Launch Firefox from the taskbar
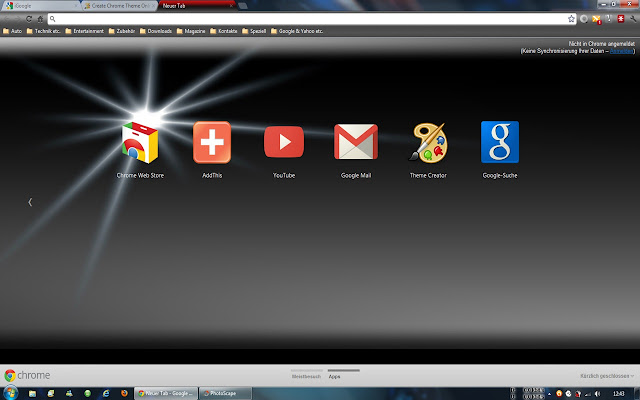The height and width of the screenshot is (400, 640). (x=124, y=393)
